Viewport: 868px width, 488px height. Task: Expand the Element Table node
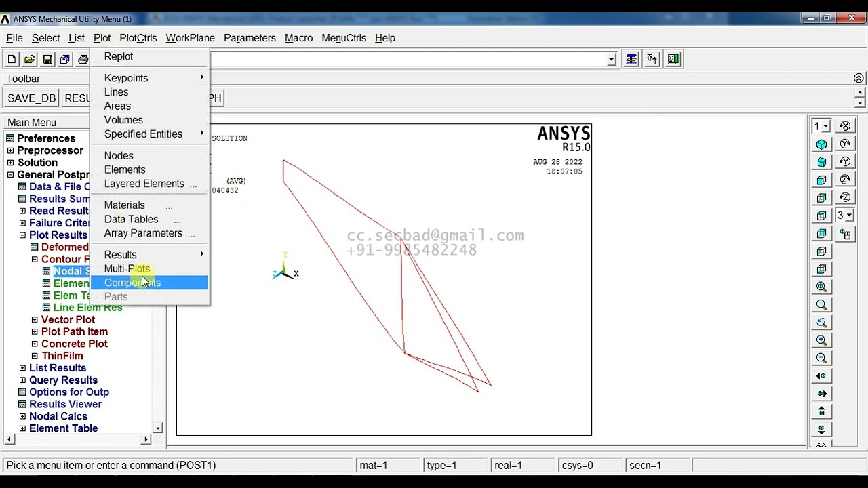[x=22, y=428]
